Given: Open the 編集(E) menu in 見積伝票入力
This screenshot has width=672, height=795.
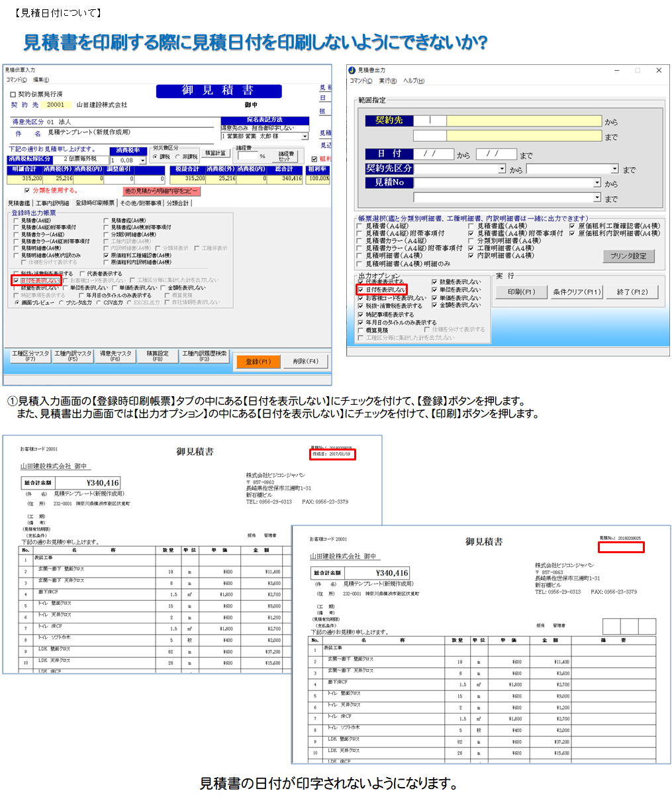Looking at the screenshot, I should (x=39, y=79).
